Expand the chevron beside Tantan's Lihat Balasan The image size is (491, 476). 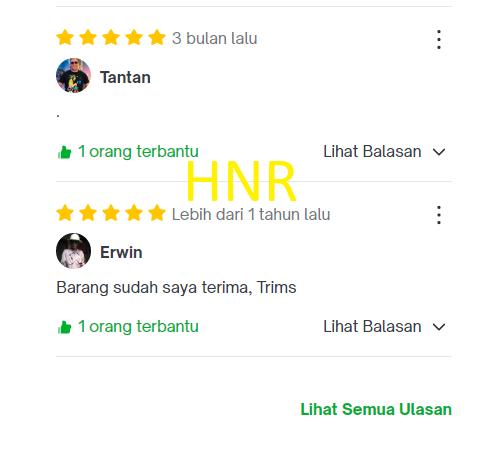pos(439,152)
